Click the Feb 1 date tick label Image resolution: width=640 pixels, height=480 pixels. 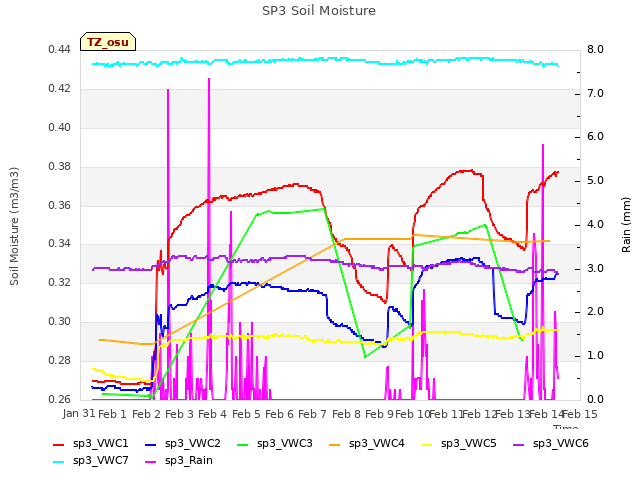point(113,414)
